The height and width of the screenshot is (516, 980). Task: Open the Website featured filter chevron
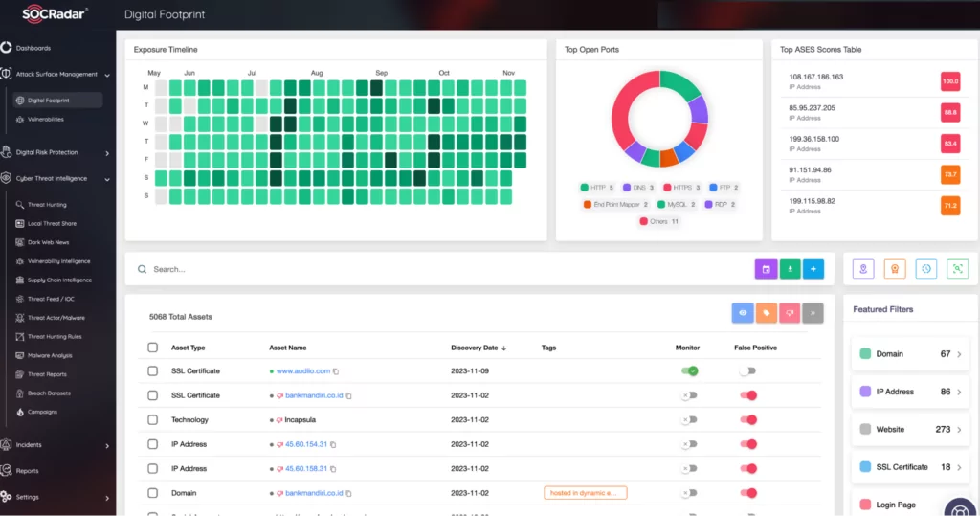(x=959, y=430)
